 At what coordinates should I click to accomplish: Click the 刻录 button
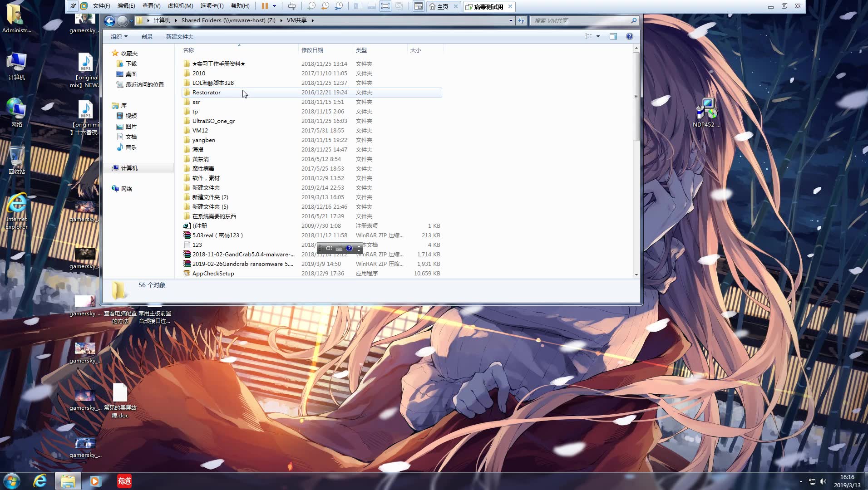pos(147,36)
